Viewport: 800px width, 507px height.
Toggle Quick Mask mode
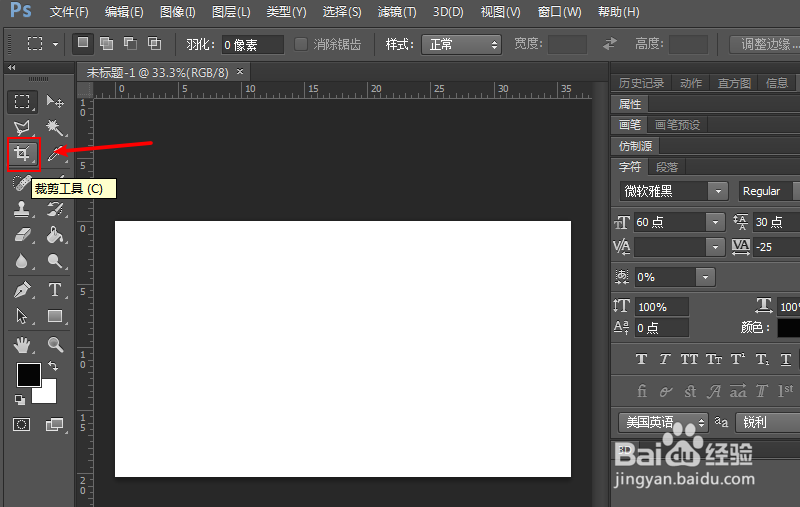pyautogui.click(x=21, y=424)
